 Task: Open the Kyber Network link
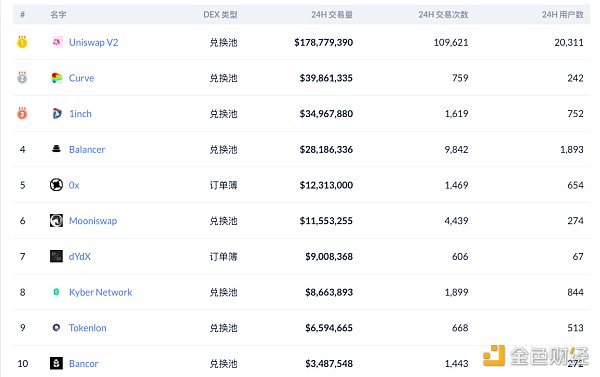[x=101, y=292]
